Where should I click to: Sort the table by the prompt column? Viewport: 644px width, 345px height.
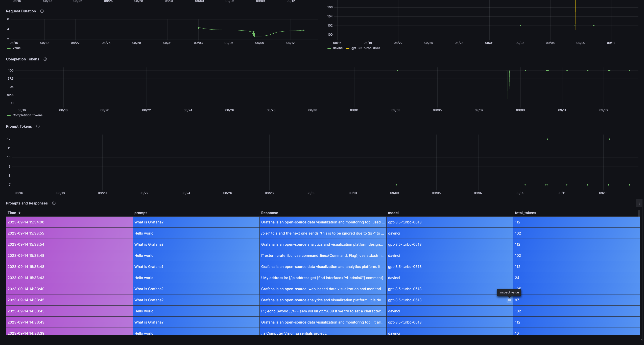coord(140,213)
